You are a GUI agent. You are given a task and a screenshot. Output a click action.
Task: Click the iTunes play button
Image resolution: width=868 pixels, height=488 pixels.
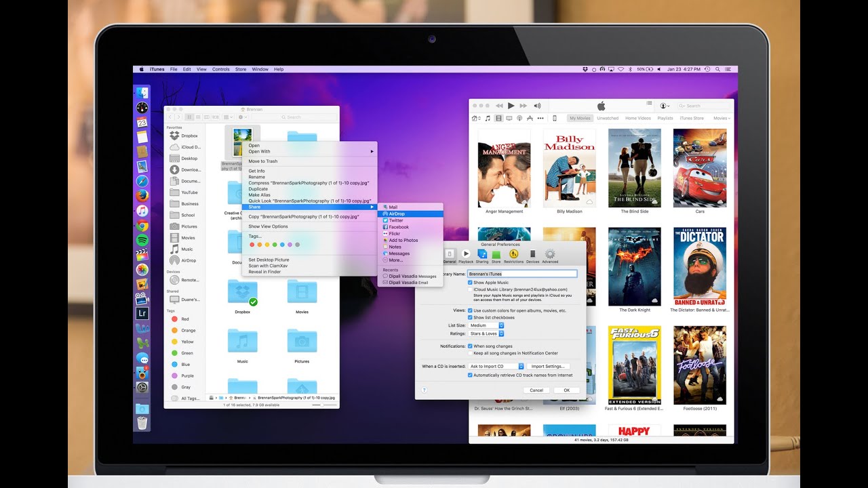click(511, 106)
